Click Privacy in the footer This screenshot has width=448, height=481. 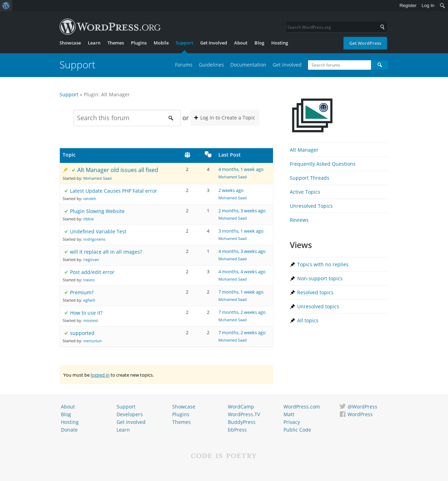292,422
